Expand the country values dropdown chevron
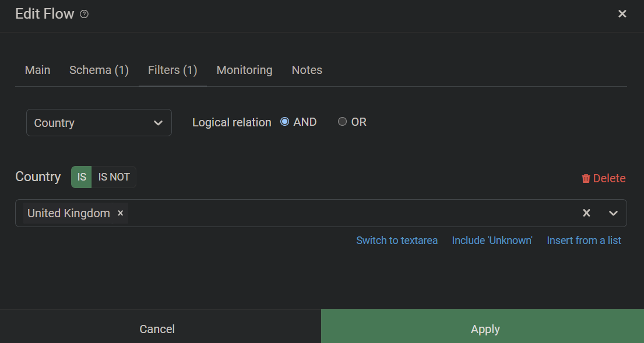 point(613,213)
